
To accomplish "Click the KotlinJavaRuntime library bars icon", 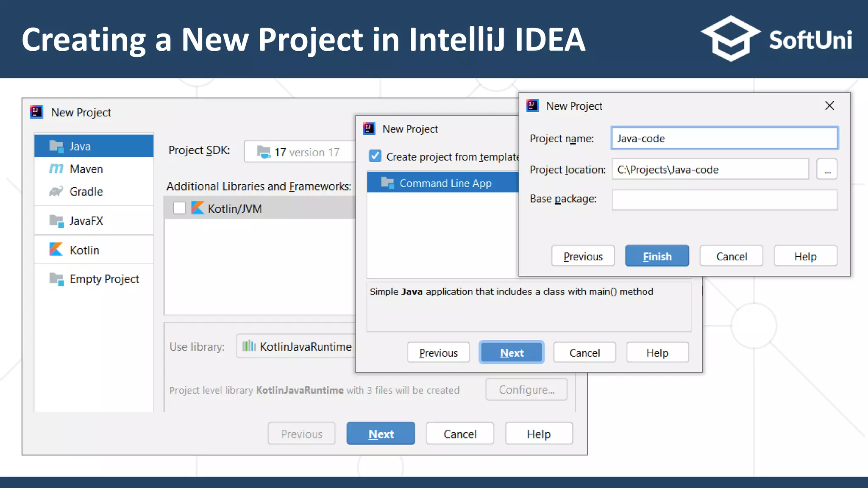I will tap(249, 346).
